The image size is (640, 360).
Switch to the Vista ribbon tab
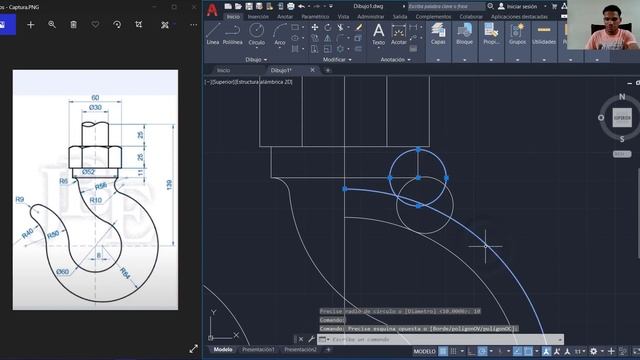343,17
